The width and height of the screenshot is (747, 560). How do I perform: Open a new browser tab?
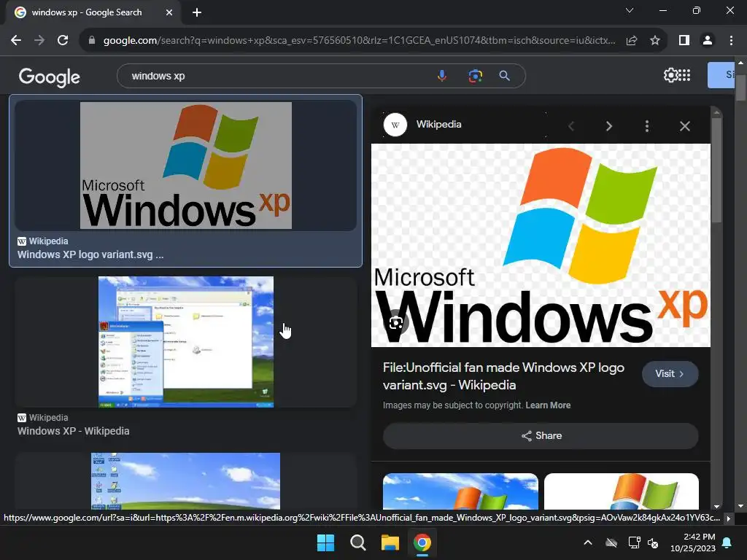click(x=197, y=12)
